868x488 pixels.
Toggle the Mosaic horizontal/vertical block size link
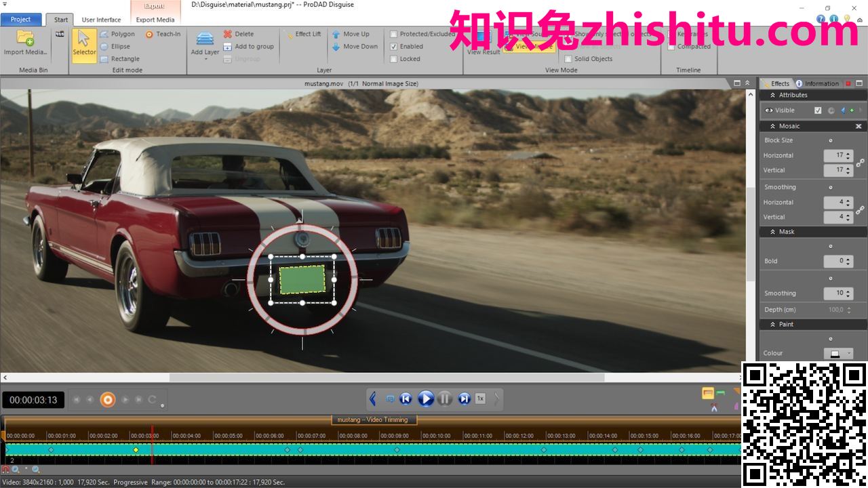tap(860, 163)
